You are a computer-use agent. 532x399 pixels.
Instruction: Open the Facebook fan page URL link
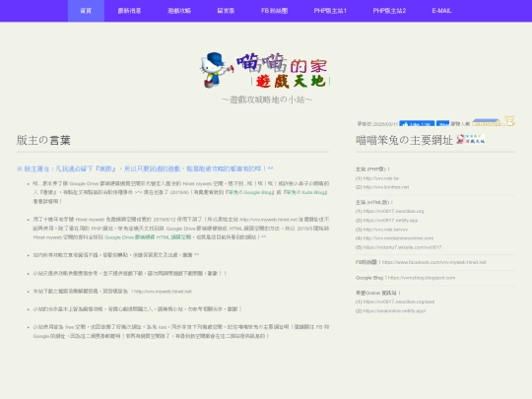pyautogui.click(x=433, y=262)
